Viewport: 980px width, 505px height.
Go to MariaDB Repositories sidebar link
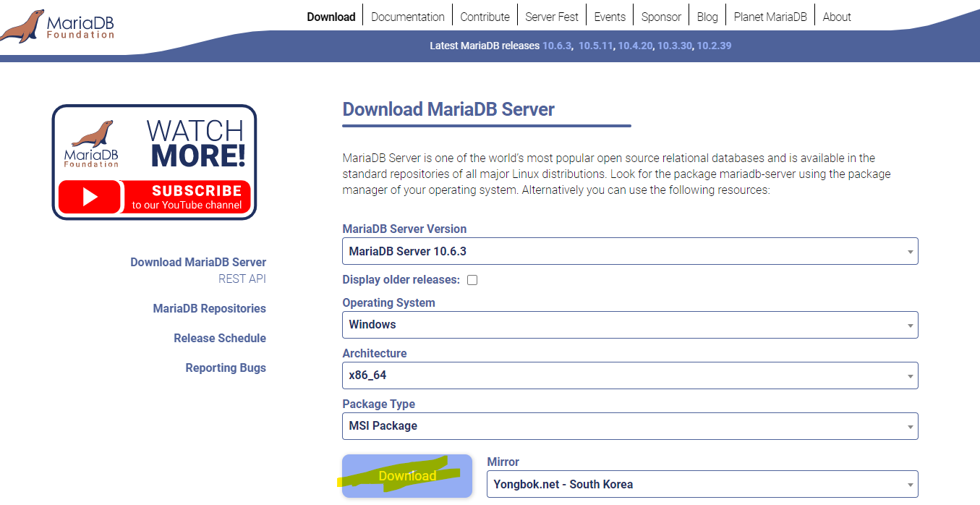click(210, 309)
